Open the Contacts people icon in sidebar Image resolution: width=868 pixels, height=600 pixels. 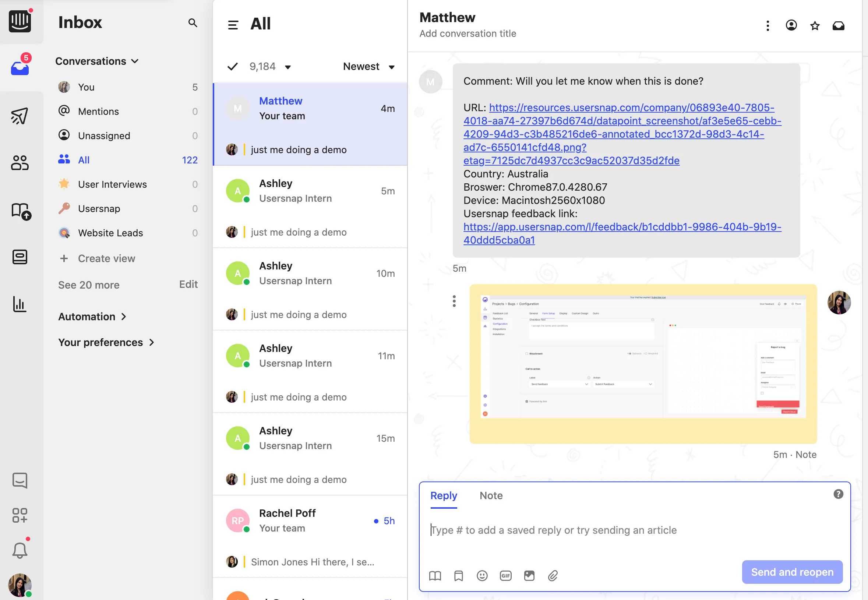pos(20,163)
